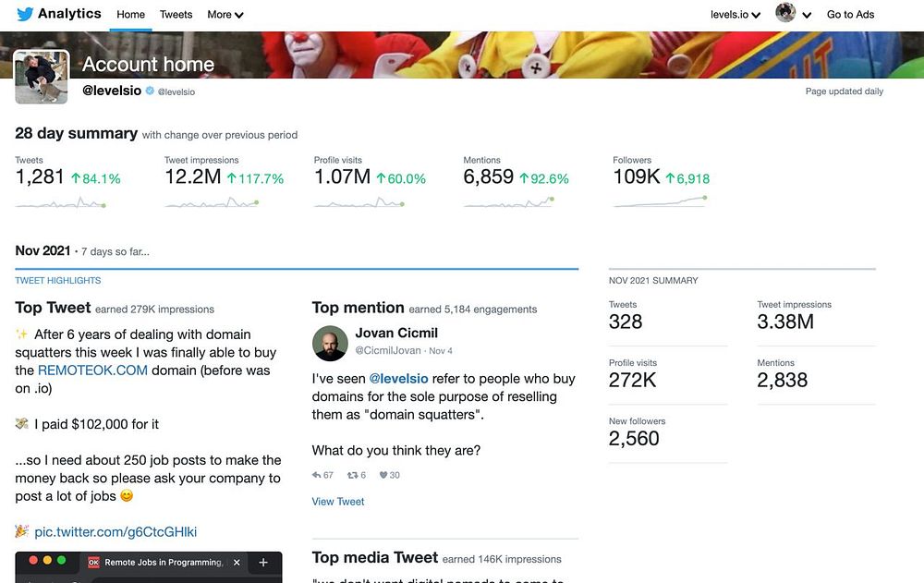Click the retweet icon with 6
Viewport: 924px width, 583px height.
click(x=352, y=475)
